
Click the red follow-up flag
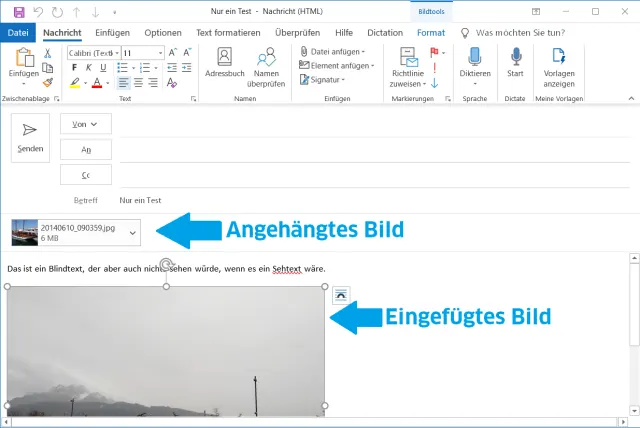coord(434,52)
